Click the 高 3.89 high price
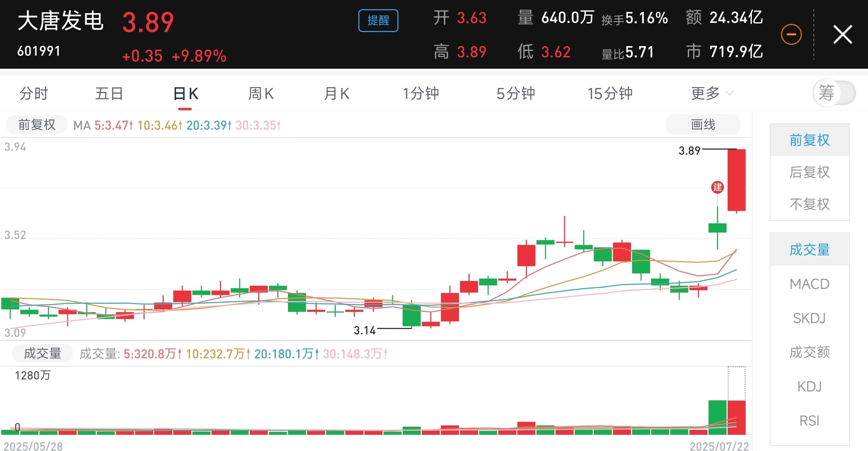The image size is (868, 451). (460, 52)
